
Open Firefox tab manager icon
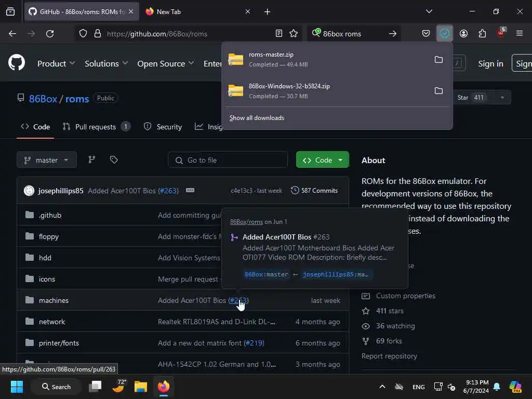(10, 11)
